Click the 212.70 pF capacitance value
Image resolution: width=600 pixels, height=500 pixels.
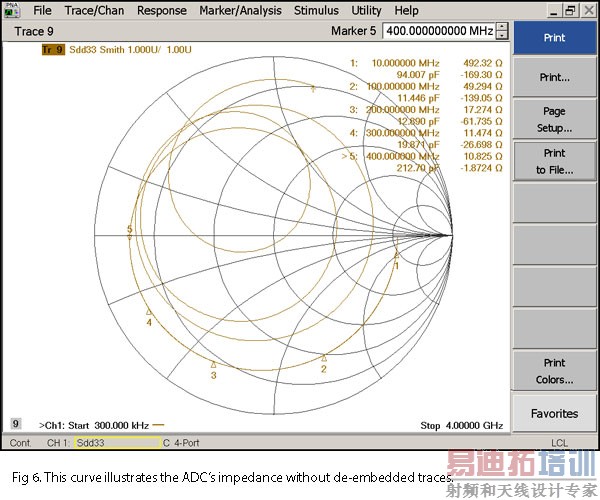coord(418,168)
